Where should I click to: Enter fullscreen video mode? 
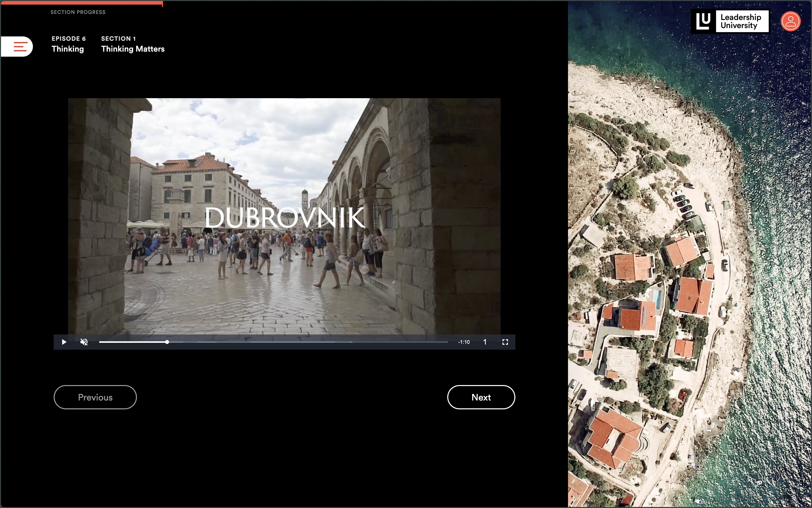tap(505, 342)
